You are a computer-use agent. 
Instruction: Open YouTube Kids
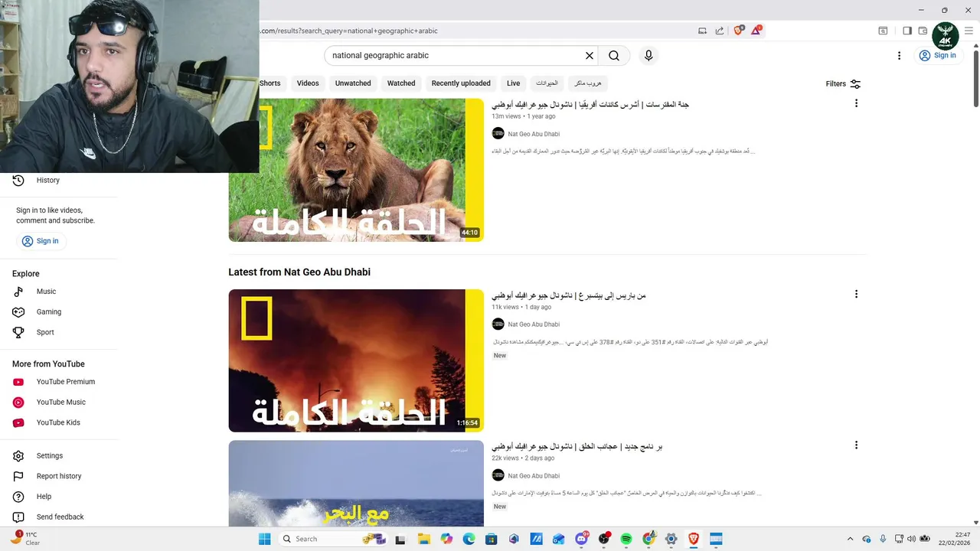[59, 422]
